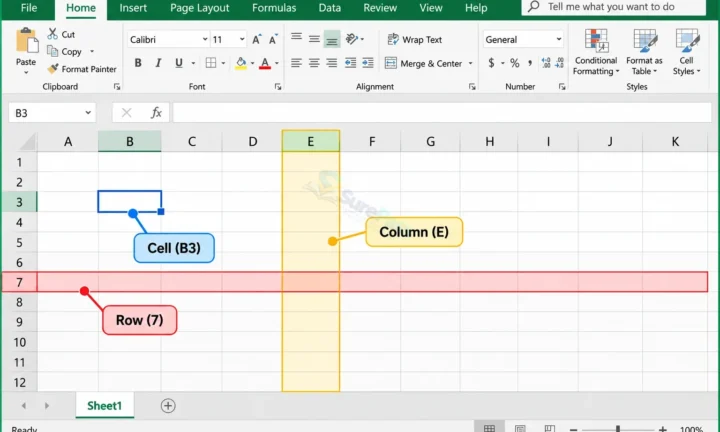Click the formula bar input
The image size is (720, 432).
(x=442, y=113)
